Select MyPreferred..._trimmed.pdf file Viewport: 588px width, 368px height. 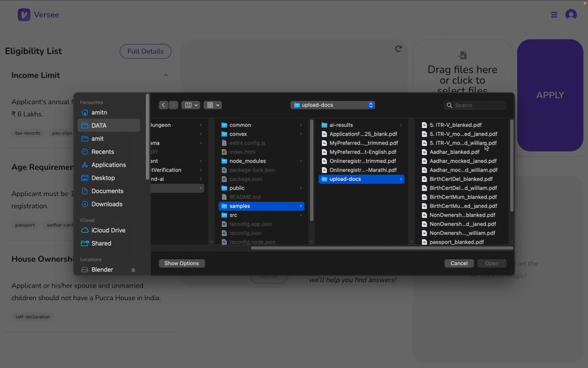click(x=362, y=143)
